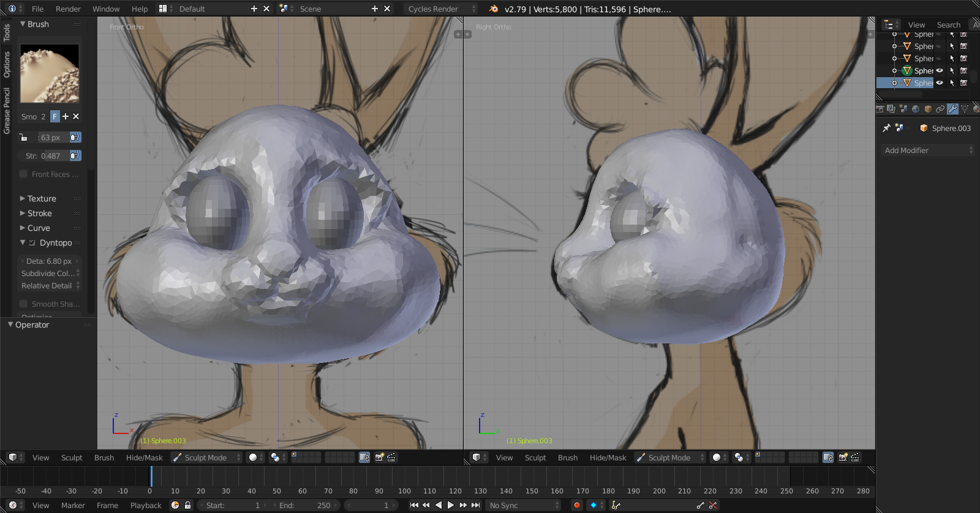Switch to the Tools tab
This screenshot has height=513, width=980.
(6, 32)
